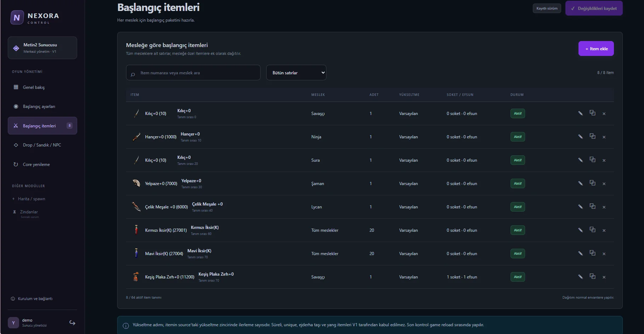This screenshot has width=644, height=334.
Task: Duplicate the Keşiş Plaka Zırh+0 row
Action: (592, 276)
